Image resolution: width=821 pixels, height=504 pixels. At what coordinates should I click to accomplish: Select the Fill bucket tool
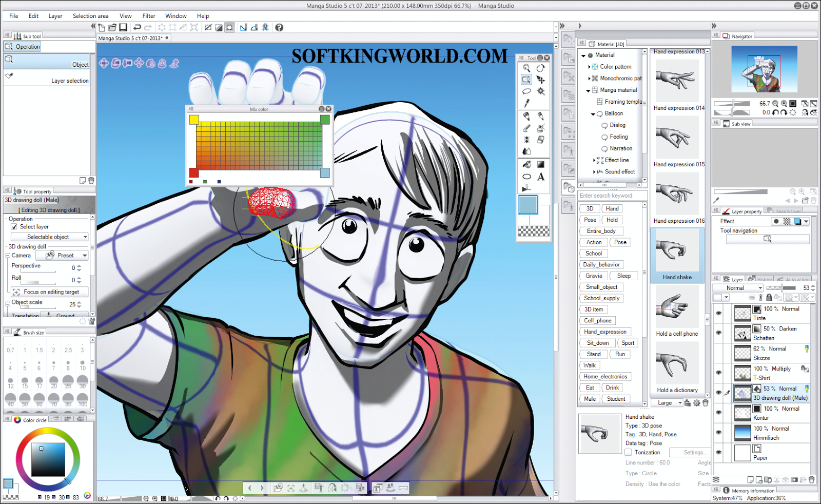click(x=526, y=164)
